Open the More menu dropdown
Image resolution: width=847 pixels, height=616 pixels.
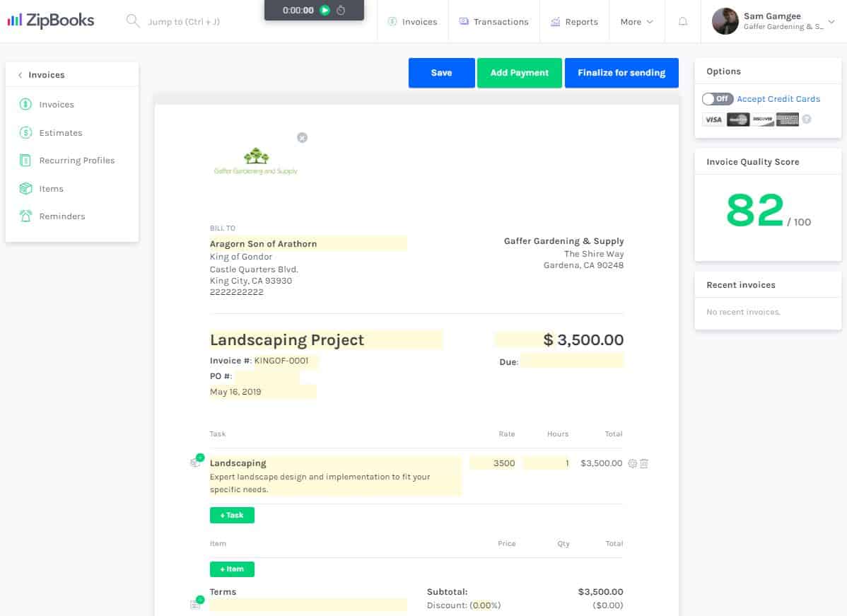[x=636, y=22]
